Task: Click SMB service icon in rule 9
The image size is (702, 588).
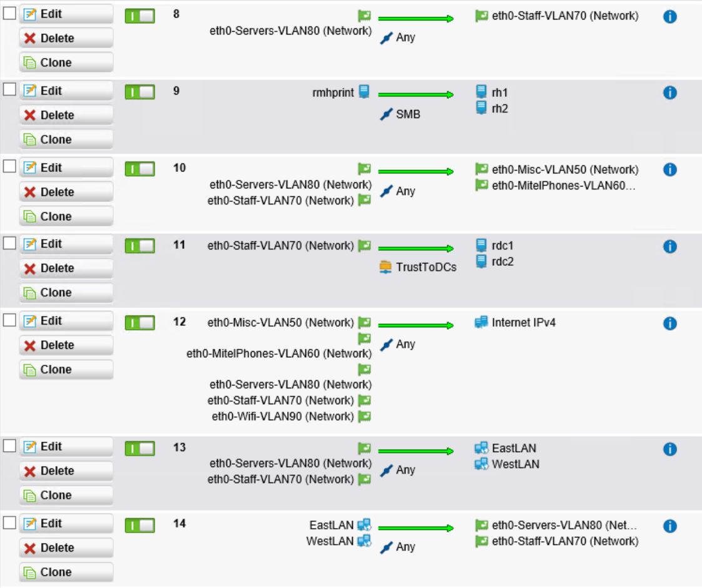Action: coord(386,114)
